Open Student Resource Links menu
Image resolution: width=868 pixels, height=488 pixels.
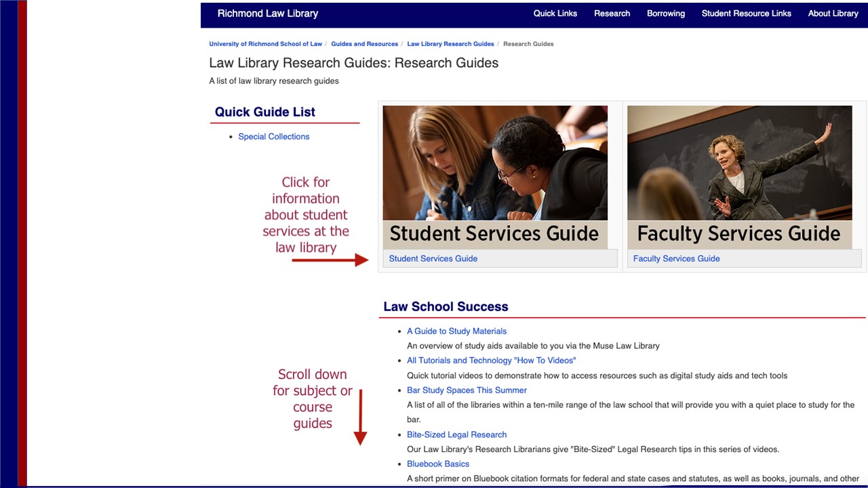746,14
